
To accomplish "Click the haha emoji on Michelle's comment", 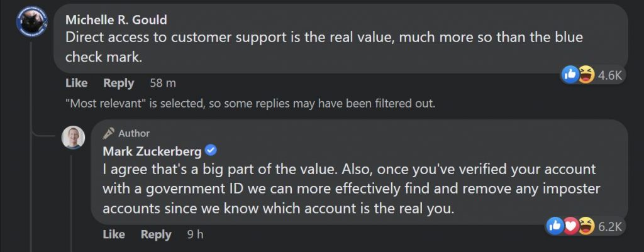I will [x=585, y=75].
